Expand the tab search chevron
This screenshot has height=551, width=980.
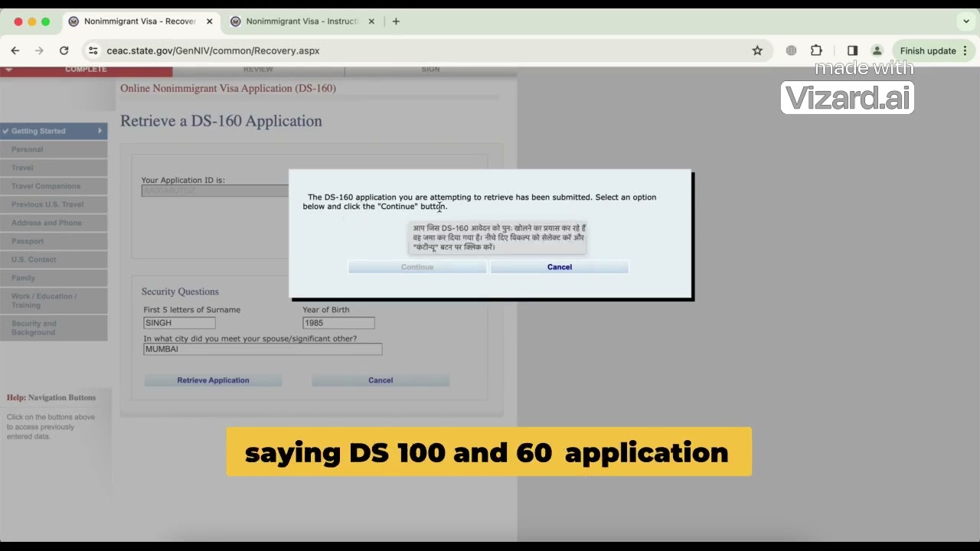pos(966,21)
